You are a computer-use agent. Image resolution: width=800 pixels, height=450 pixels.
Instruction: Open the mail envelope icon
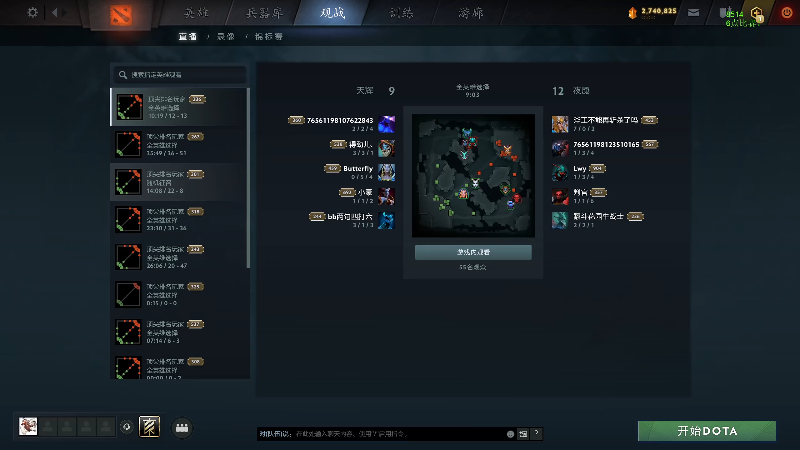click(x=693, y=13)
